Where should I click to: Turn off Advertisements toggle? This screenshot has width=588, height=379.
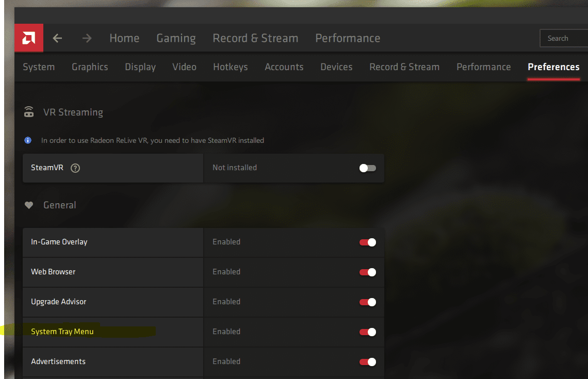[367, 362]
